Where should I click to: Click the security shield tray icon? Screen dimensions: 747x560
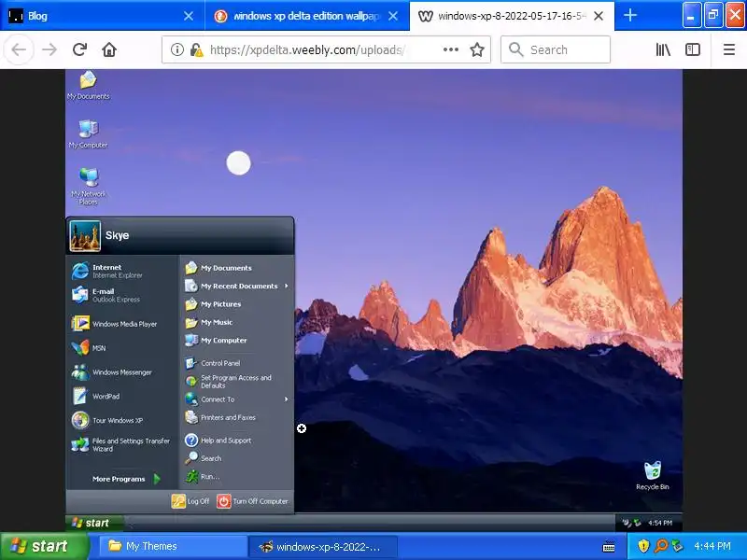coord(643,546)
